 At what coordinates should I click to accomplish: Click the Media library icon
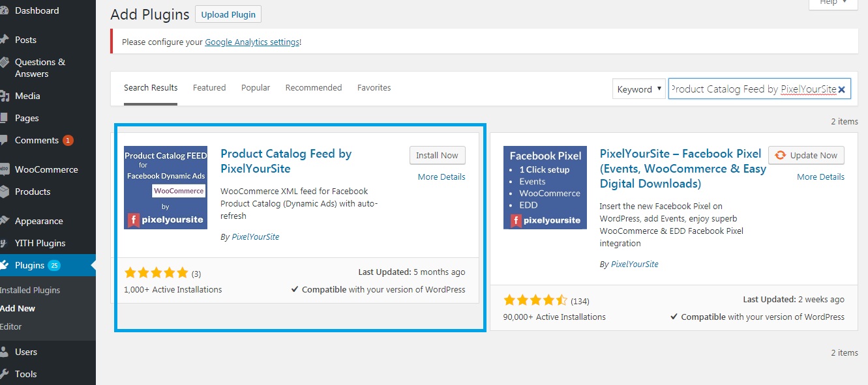[x=4, y=96]
